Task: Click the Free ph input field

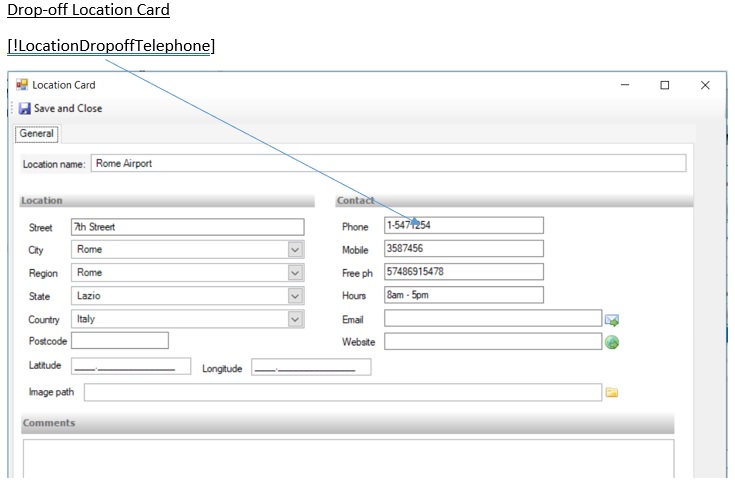Action: pyautogui.click(x=463, y=272)
